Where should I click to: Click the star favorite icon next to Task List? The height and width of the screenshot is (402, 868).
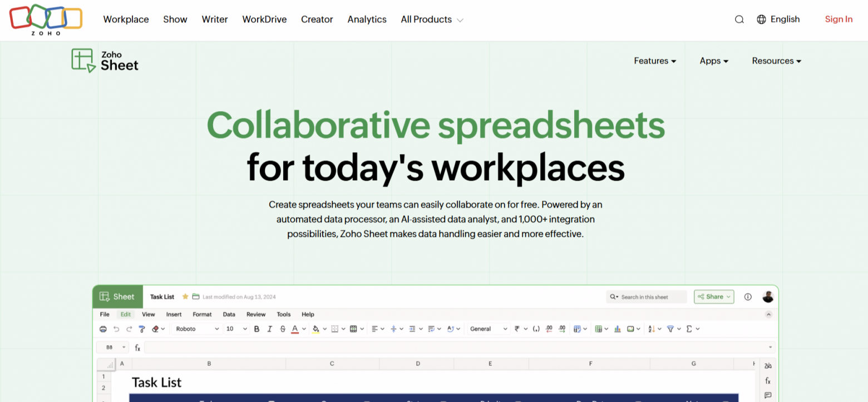(185, 297)
